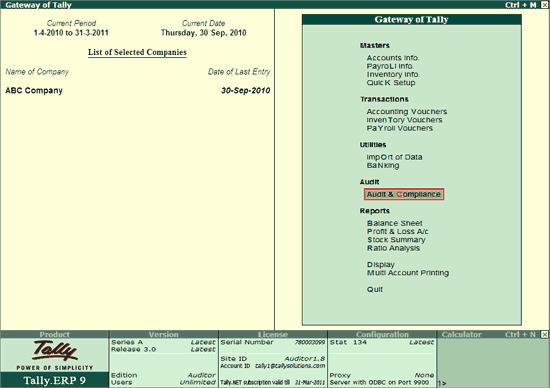This screenshot has width=550, height=388.
Task: Select Inventory Vouchers entry
Action: (x=404, y=120)
